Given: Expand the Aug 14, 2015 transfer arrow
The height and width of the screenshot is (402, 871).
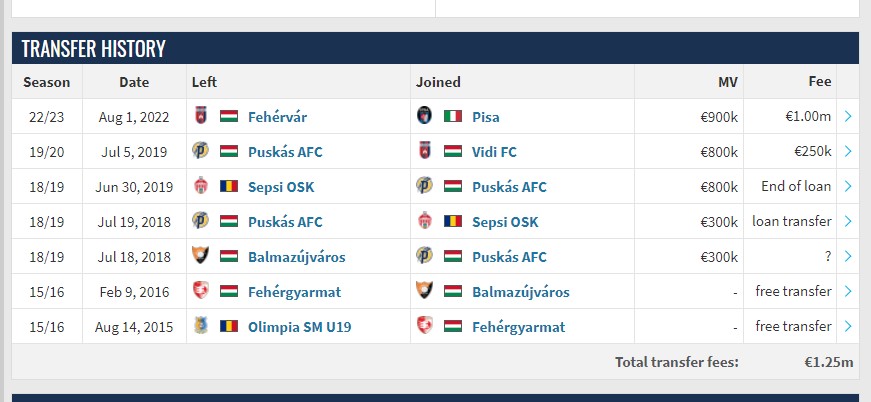Looking at the screenshot, I should point(848,326).
